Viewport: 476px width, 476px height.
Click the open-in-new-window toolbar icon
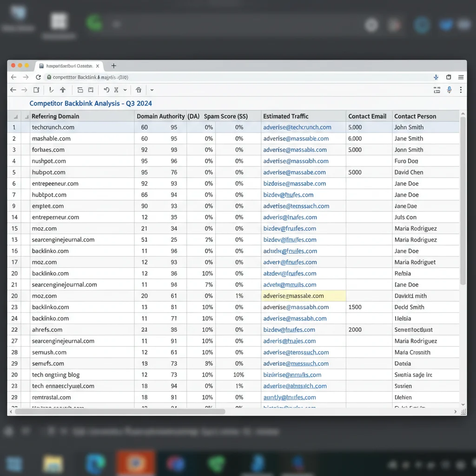[36, 90]
